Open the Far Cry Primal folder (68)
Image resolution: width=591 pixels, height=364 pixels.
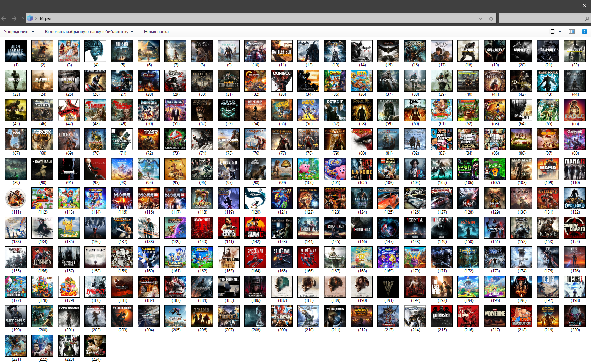pyautogui.click(x=42, y=139)
